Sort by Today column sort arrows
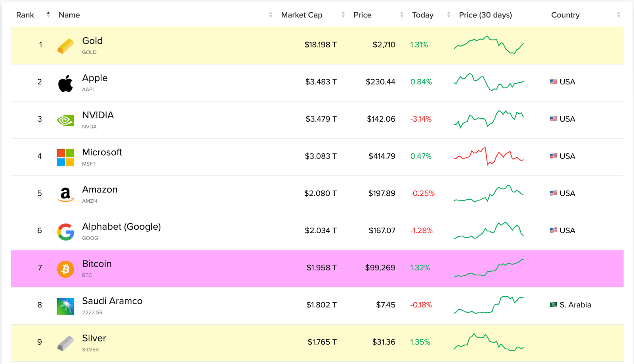634x364 pixels. [x=449, y=15]
